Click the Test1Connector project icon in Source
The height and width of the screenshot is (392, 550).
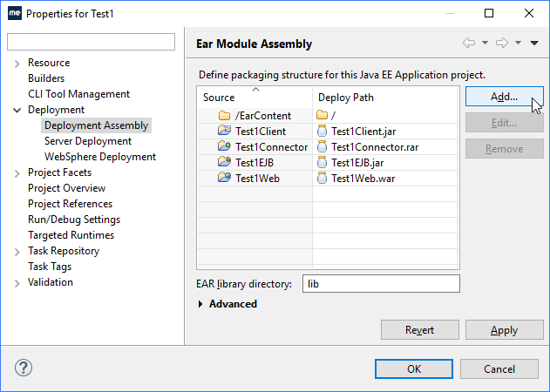click(x=224, y=147)
